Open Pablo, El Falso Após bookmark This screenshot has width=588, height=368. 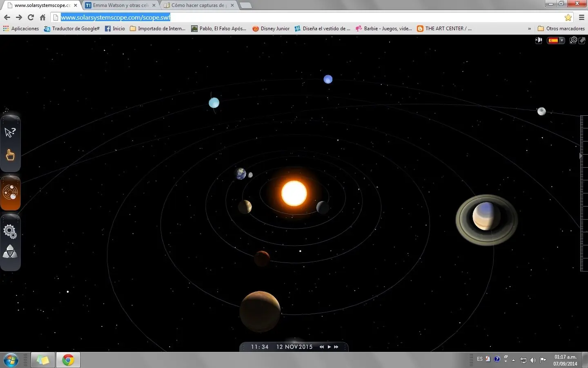219,29
